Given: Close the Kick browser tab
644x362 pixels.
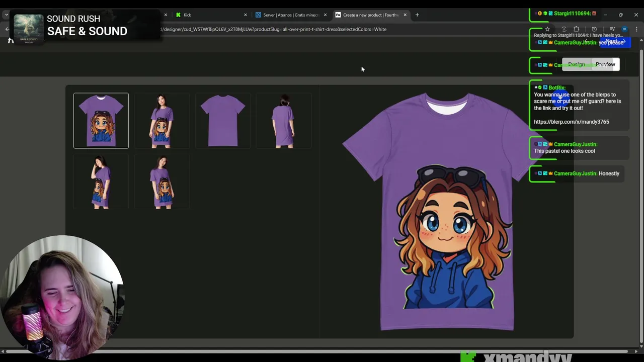Looking at the screenshot, I should pyautogui.click(x=246, y=15).
